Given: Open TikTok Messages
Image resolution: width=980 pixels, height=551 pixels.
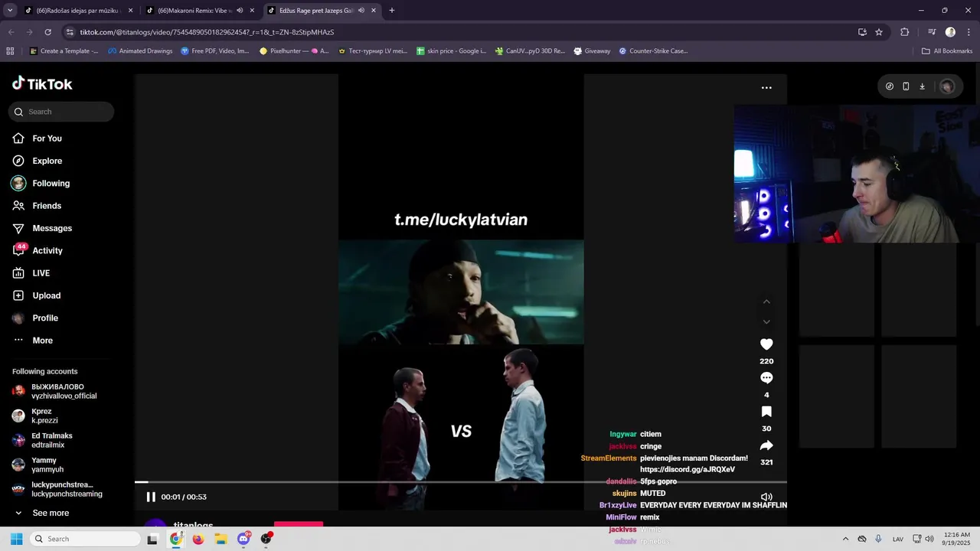Looking at the screenshot, I should tap(42, 228).
